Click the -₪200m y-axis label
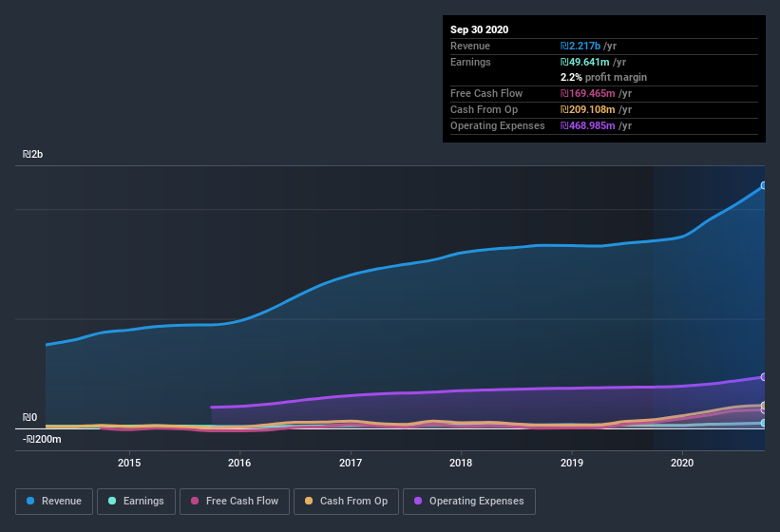The image size is (780, 532). click(x=42, y=439)
